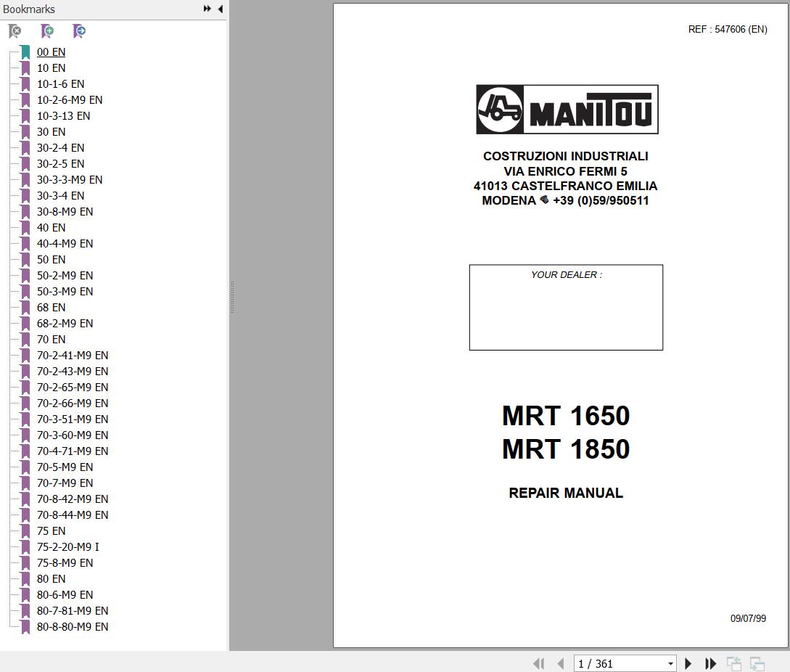This screenshot has height=672, width=790.
Task: Open bookmark 30-3-4 EN
Action: [60, 196]
